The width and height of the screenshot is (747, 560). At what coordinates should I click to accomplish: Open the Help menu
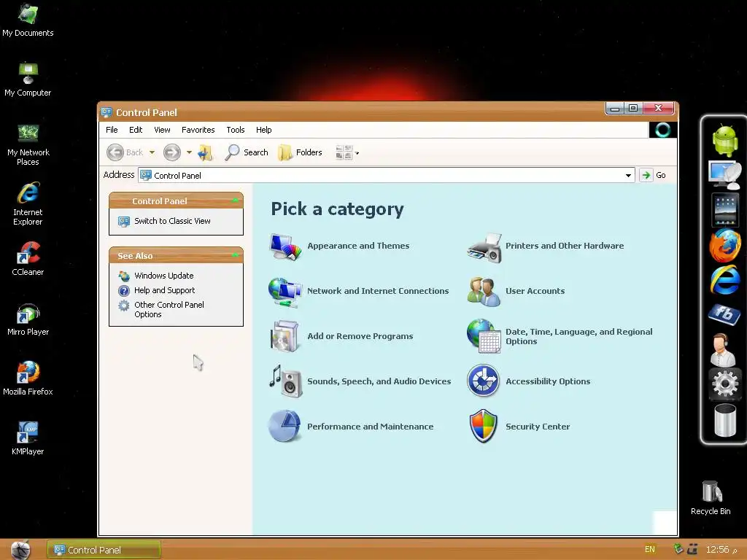263,130
